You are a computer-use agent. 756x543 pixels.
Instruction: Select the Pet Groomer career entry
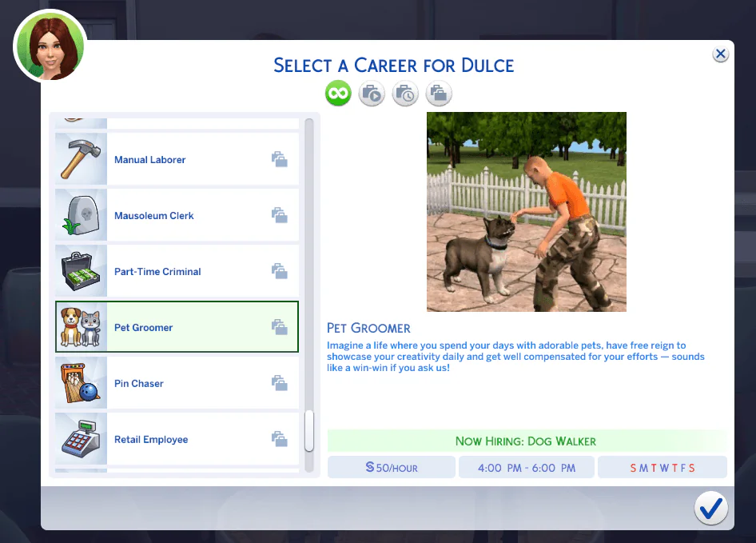(177, 327)
